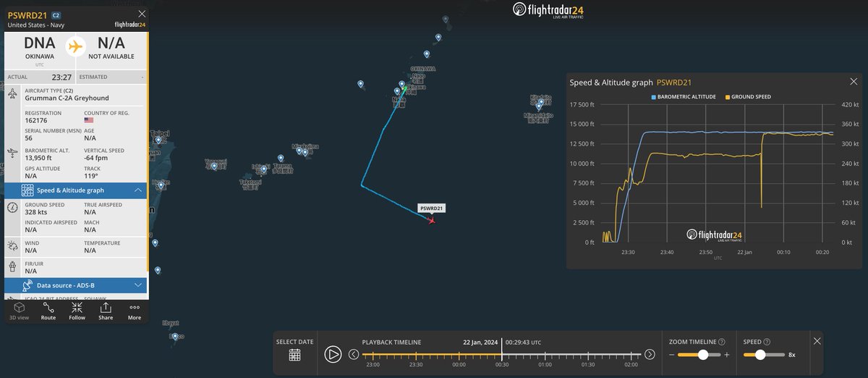Open help for Zoom Timeline

[x=722, y=342]
